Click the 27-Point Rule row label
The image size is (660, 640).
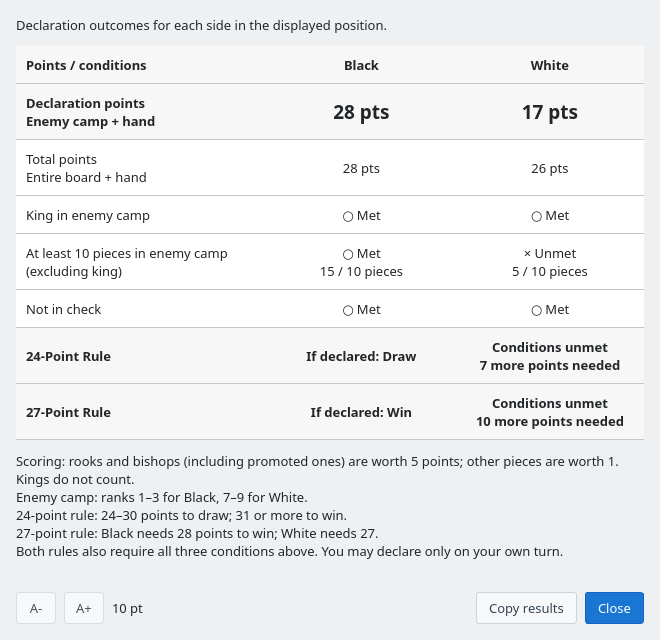pyautogui.click(x=69, y=412)
